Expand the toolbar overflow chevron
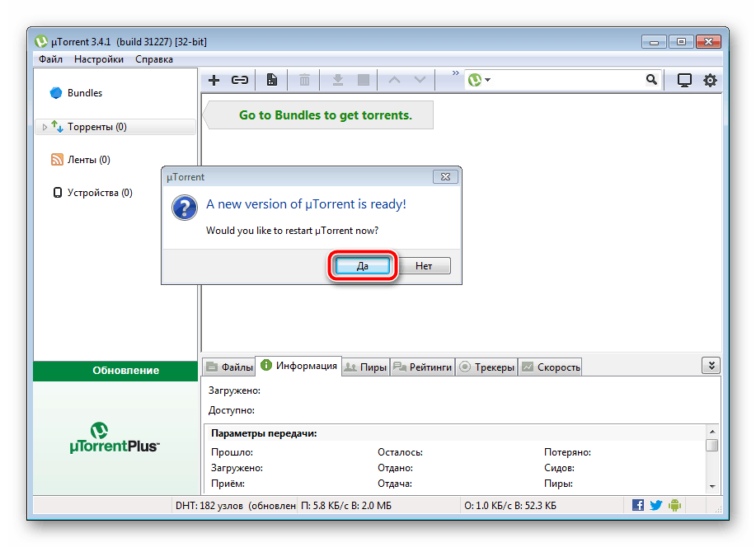756x547 pixels. [455, 73]
